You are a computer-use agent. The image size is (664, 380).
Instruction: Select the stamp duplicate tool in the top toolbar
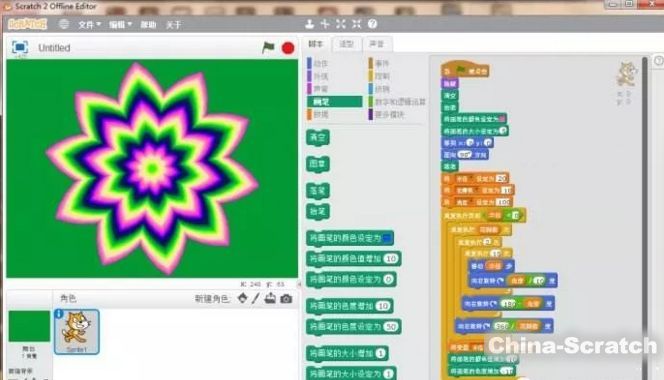310,24
